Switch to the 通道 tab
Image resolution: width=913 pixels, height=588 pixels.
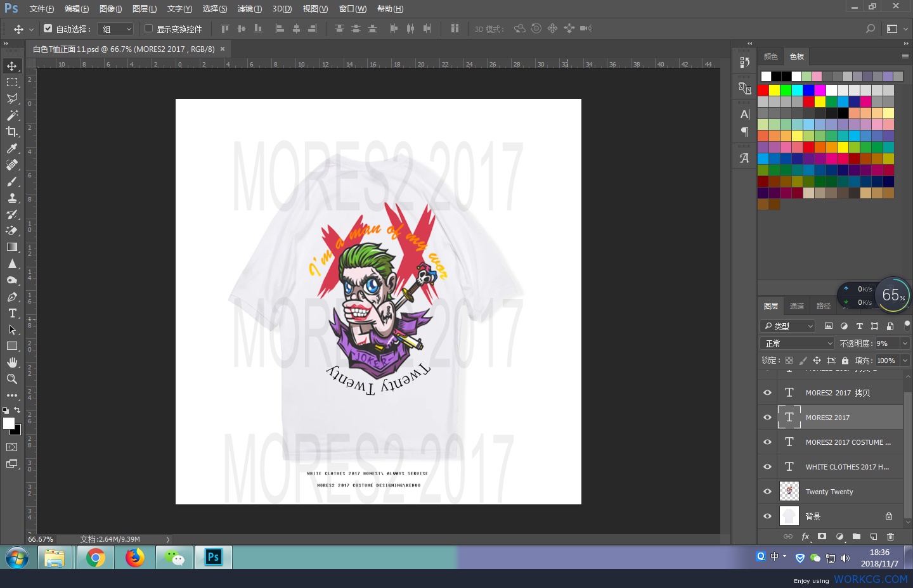click(797, 306)
